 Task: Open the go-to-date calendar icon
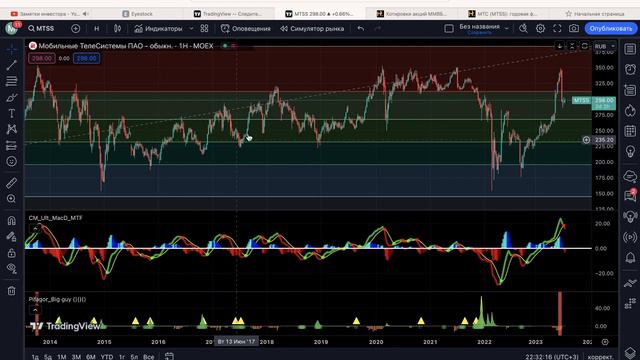[x=169, y=356]
